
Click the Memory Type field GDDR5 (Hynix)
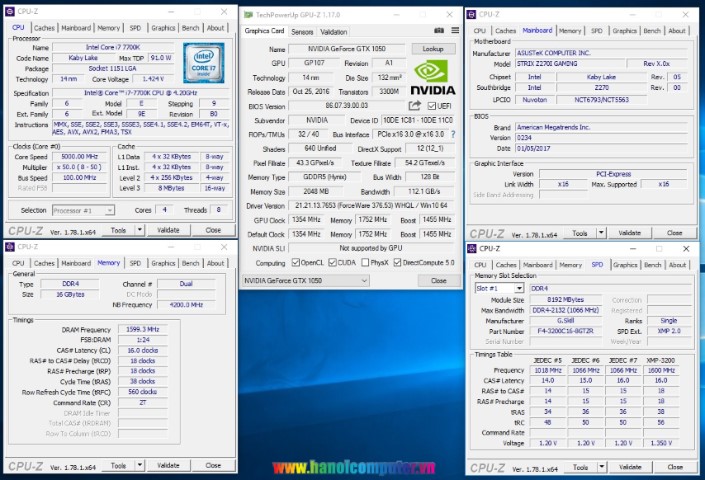(x=325, y=177)
